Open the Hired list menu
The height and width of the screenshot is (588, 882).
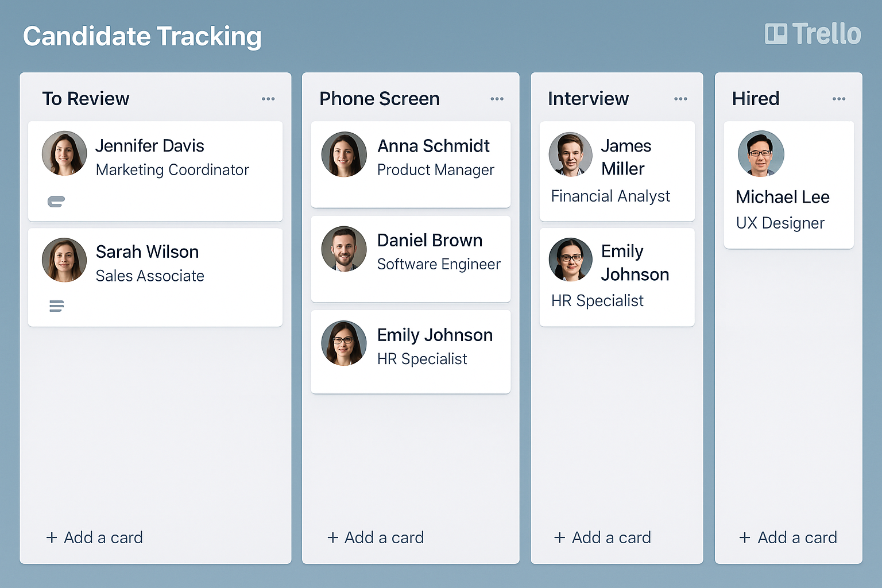pyautogui.click(x=839, y=98)
